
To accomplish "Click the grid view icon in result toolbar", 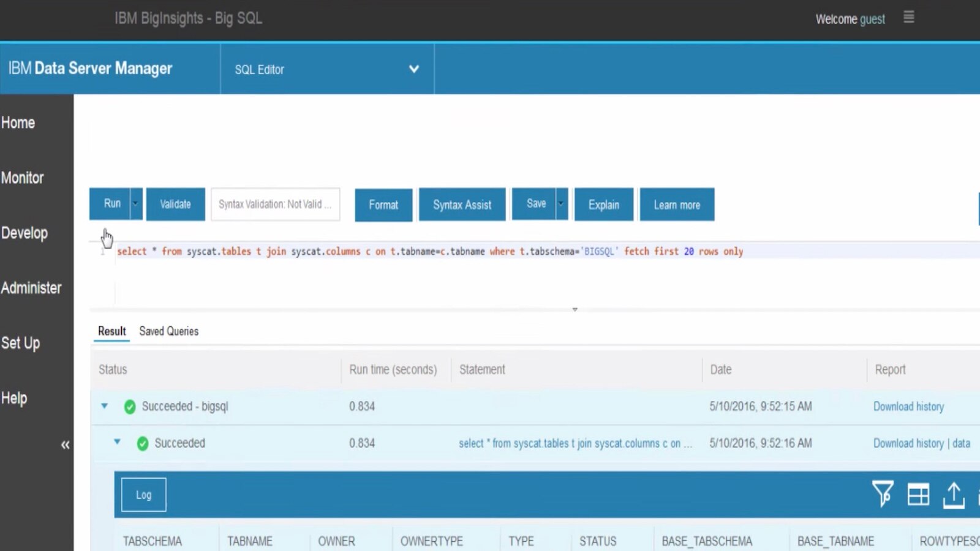I will tap(918, 494).
